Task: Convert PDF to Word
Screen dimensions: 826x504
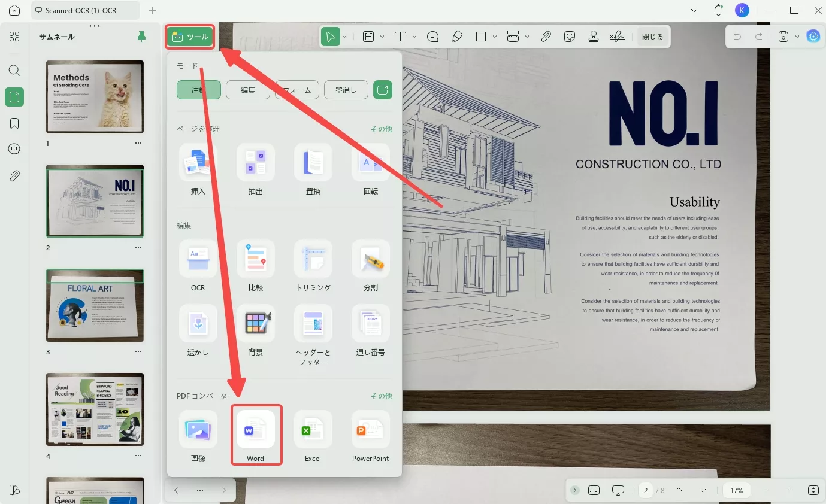Action: [256, 435]
